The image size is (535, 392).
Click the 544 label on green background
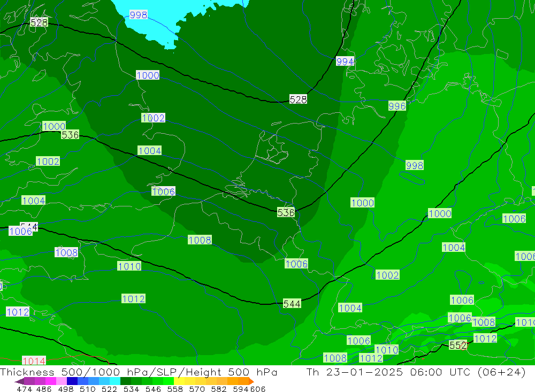tap(292, 303)
